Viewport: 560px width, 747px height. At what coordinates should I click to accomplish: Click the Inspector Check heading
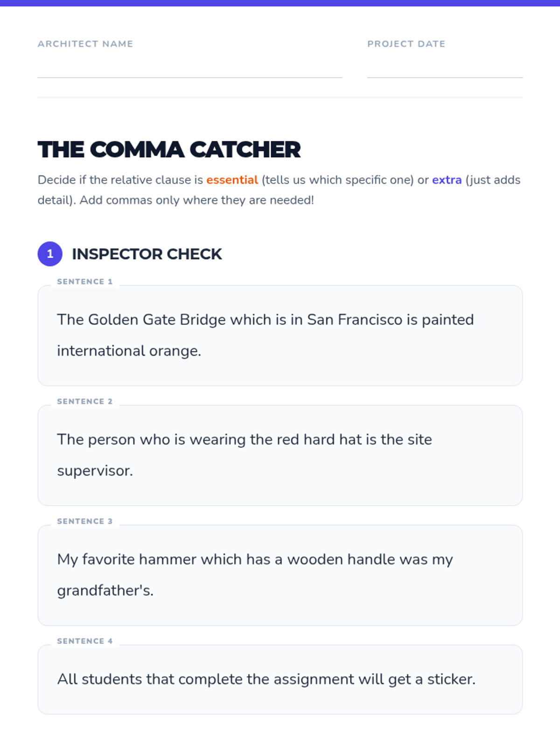coord(147,254)
